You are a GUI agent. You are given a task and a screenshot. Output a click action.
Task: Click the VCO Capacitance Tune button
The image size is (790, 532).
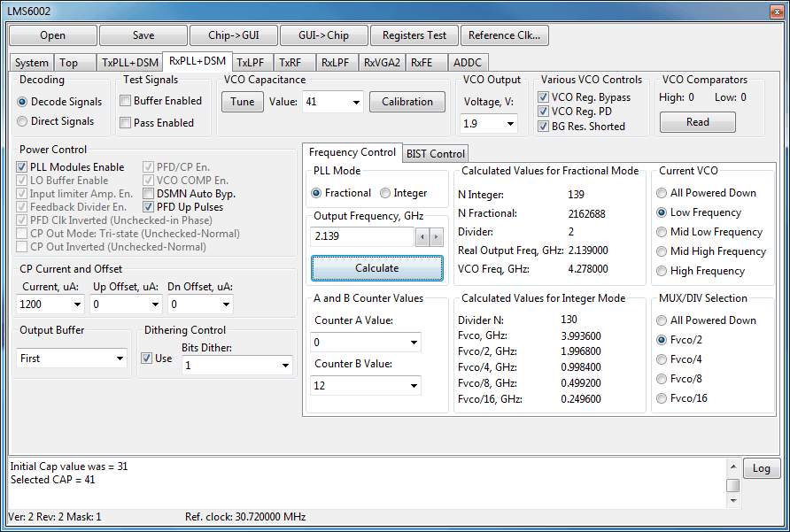pyautogui.click(x=242, y=102)
